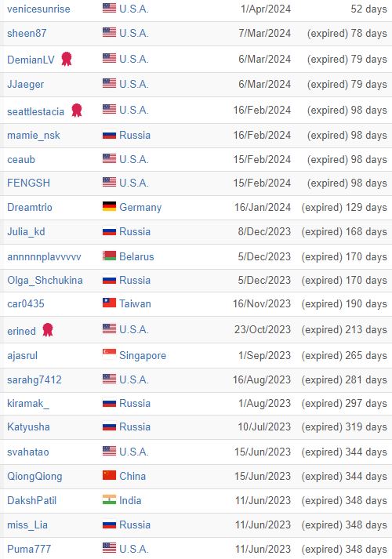The image size is (392, 559).
Task: Click the China flag in QiongQiong's row
Action: click(x=109, y=475)
